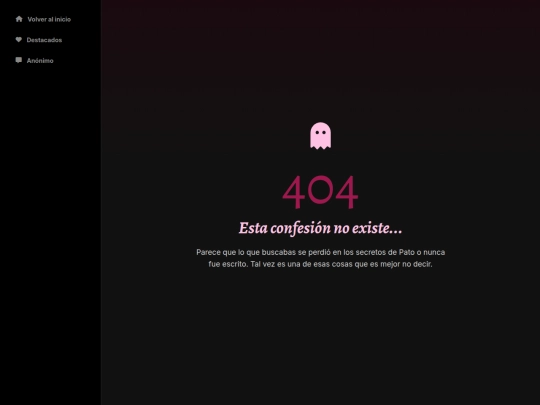
Task: Click 'Esta confesión no existe...' heading
Action: [x=320, y=228]
